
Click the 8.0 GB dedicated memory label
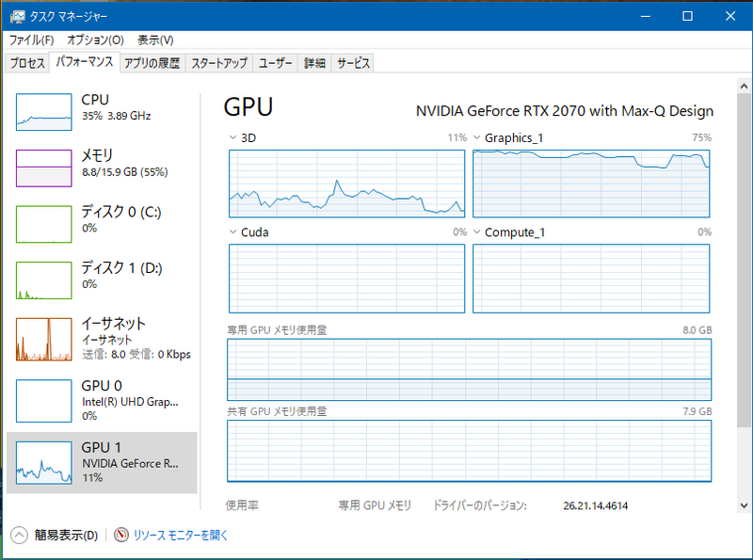[x=697, y=330]
